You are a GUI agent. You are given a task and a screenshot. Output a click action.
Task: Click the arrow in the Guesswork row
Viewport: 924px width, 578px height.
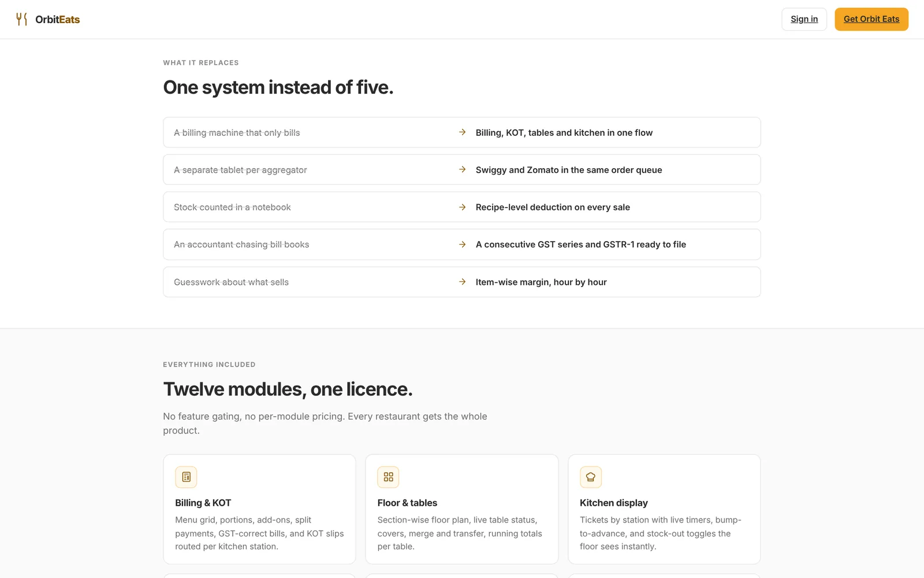462,281
